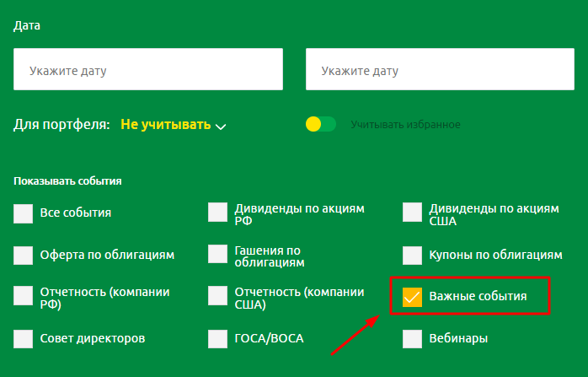Enable 'Дивиденды по акциям США' checkbox

413,213
